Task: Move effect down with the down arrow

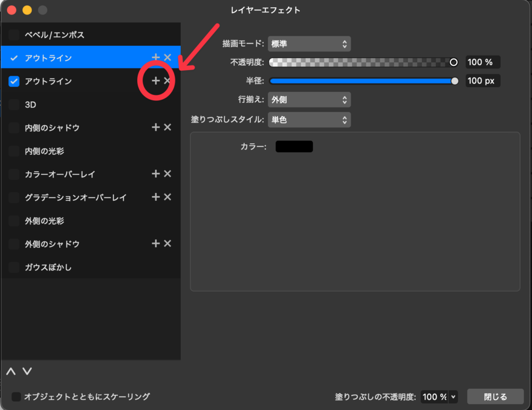Action: (28, 372)
